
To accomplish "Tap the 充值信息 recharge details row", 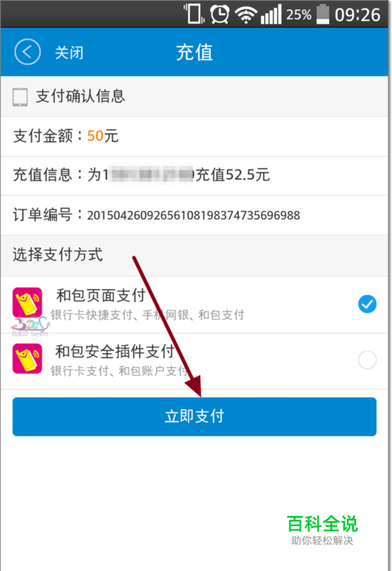I will [x=194, y=176].
